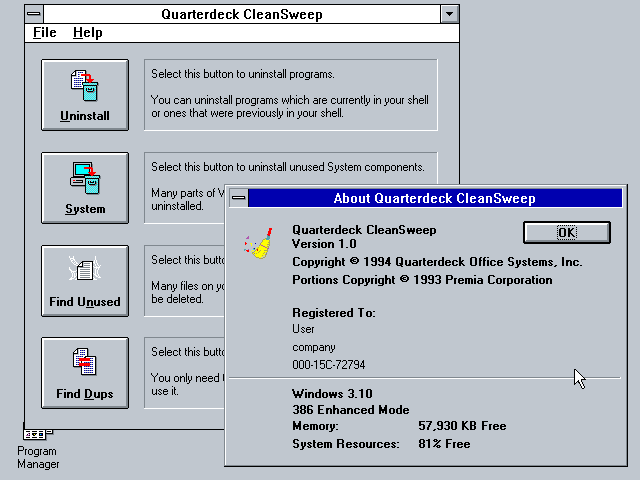Select the Find Unused files button
This screenshot has width=640, height=480.
point(85,281)
